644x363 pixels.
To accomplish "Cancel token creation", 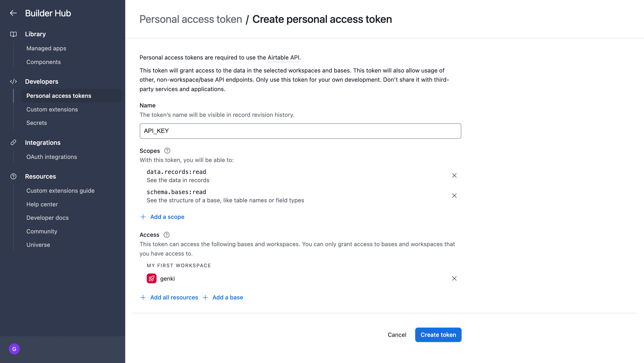I will click(x=397, y=335).
